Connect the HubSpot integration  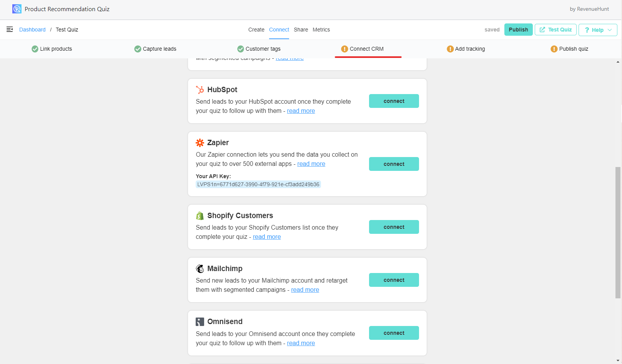(x=394, y=101)
